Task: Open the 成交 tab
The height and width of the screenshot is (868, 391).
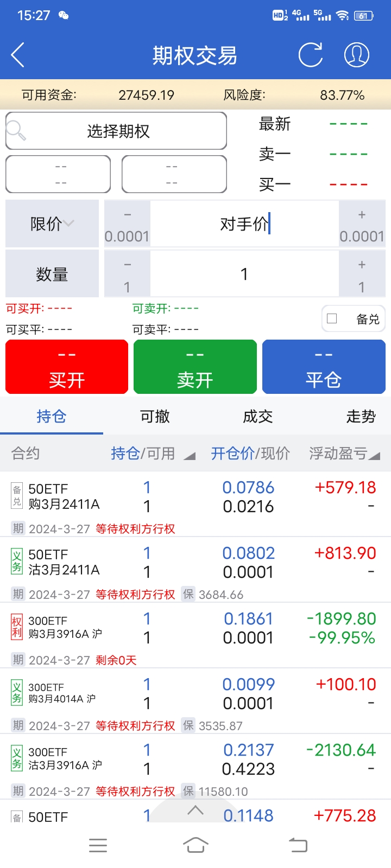Action: [x=257, y=417]
